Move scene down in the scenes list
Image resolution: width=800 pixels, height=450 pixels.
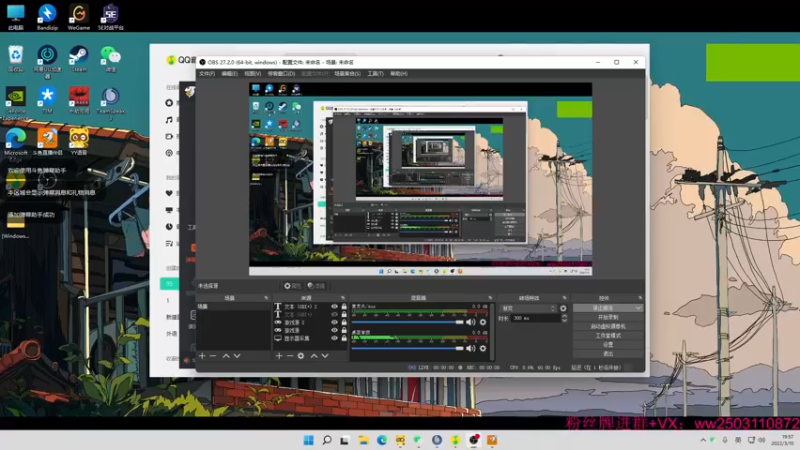(237, 356)
